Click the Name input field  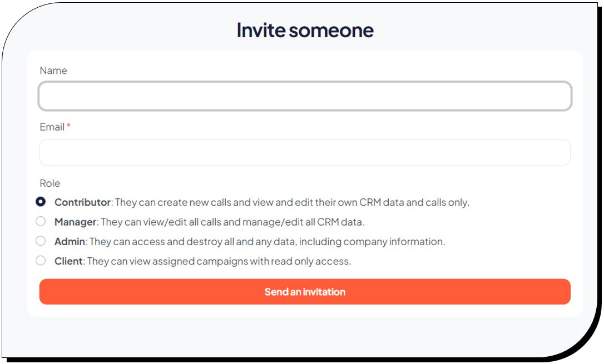[x=305, y=97]
